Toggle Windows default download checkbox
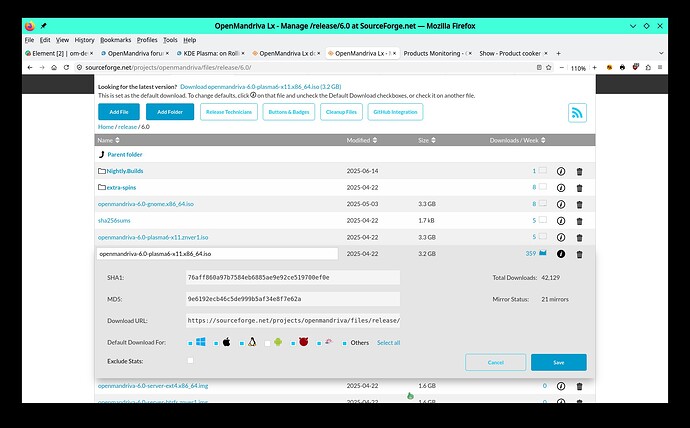Viewport: 690px width, 428px height. pyautogui.click(x=190, y=343)
